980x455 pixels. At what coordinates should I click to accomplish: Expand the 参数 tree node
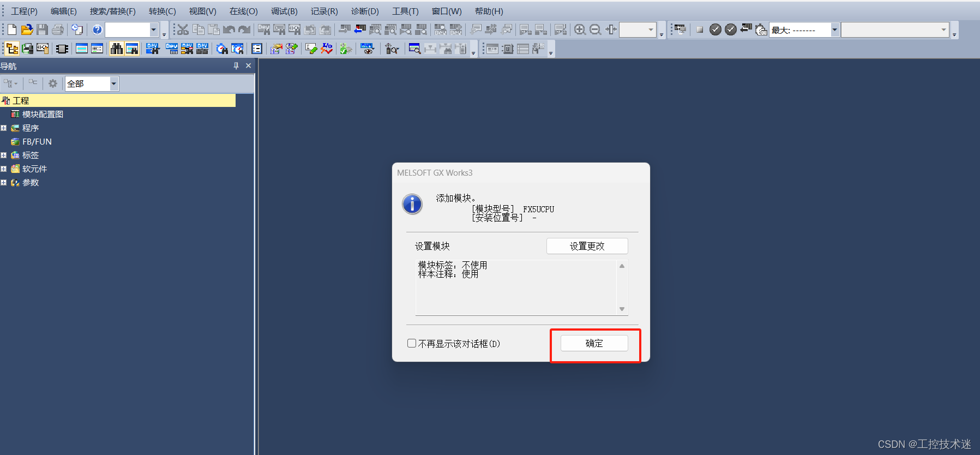tap(3, 182)
